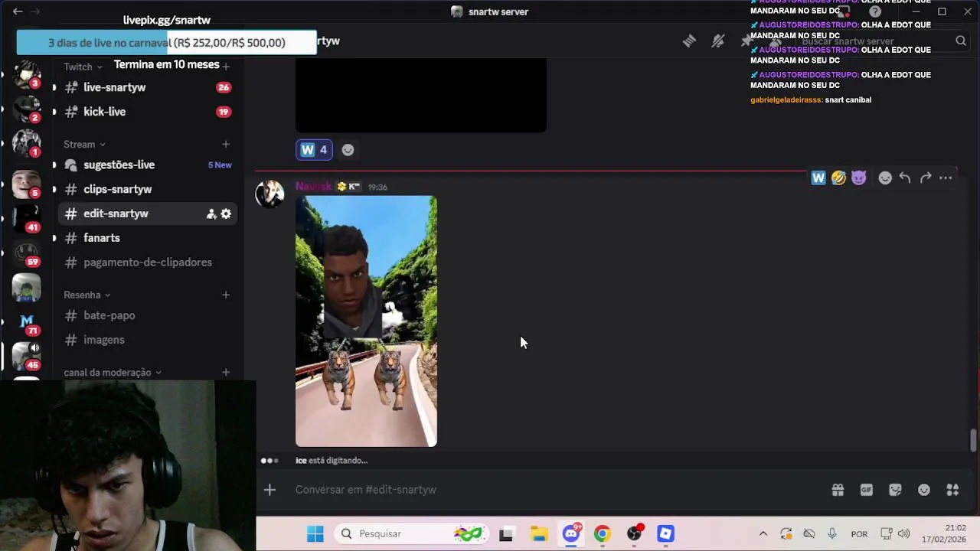Click the message author username
980x551 pixels.
(314, 186)
